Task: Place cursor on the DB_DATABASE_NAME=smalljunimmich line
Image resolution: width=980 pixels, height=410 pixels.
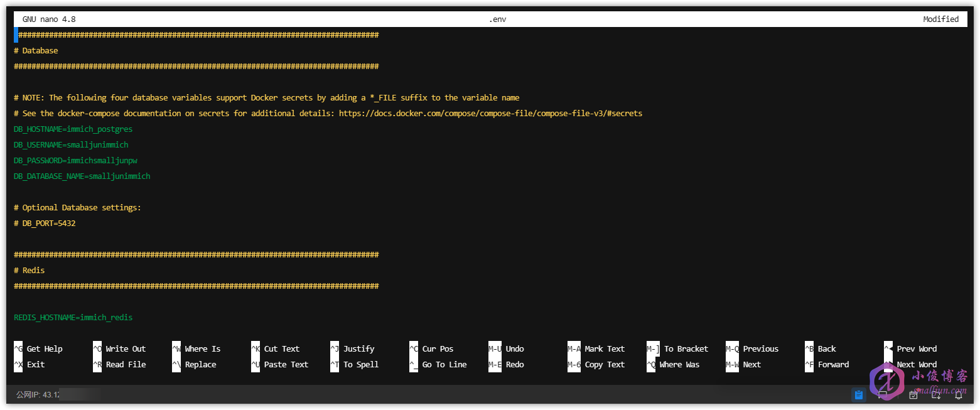Action: (x=82, y=176)
